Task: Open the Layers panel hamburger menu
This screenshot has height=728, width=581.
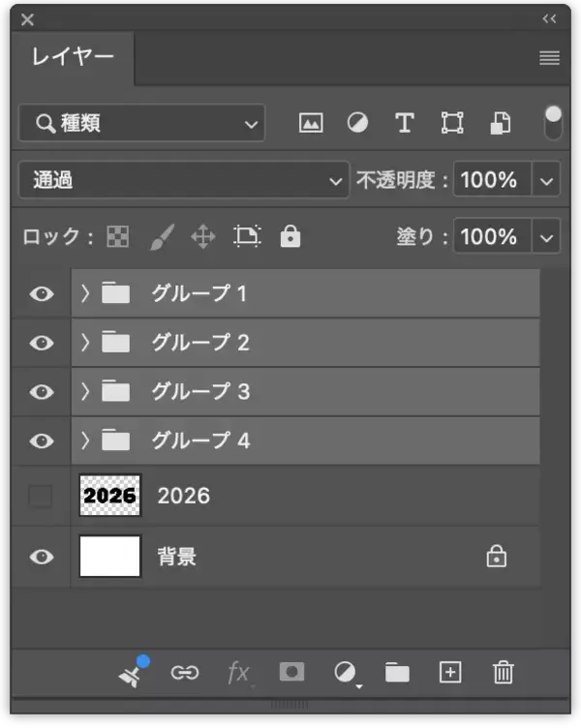Action: tap(549, 58)
